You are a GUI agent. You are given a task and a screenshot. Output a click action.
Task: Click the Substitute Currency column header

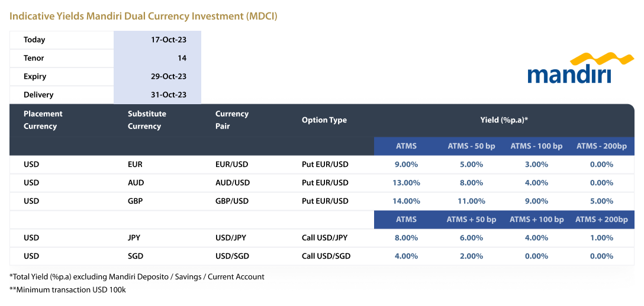tap(147, 120)
